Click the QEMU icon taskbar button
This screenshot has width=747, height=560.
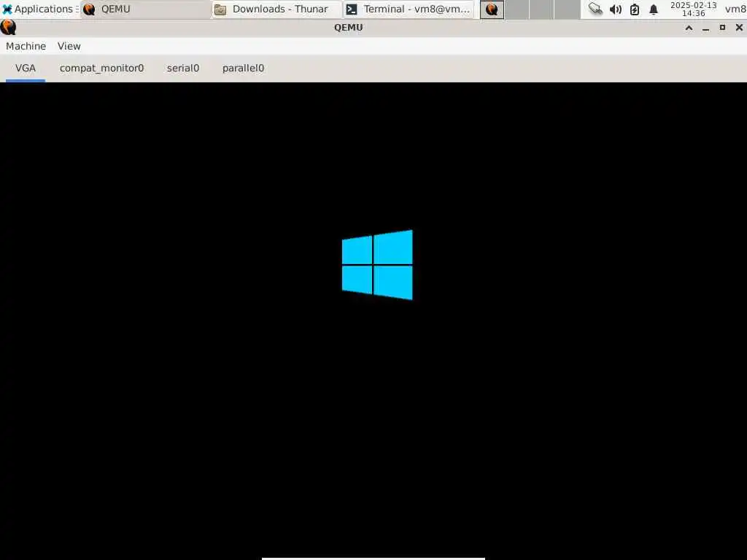click(x=492, y=9)
